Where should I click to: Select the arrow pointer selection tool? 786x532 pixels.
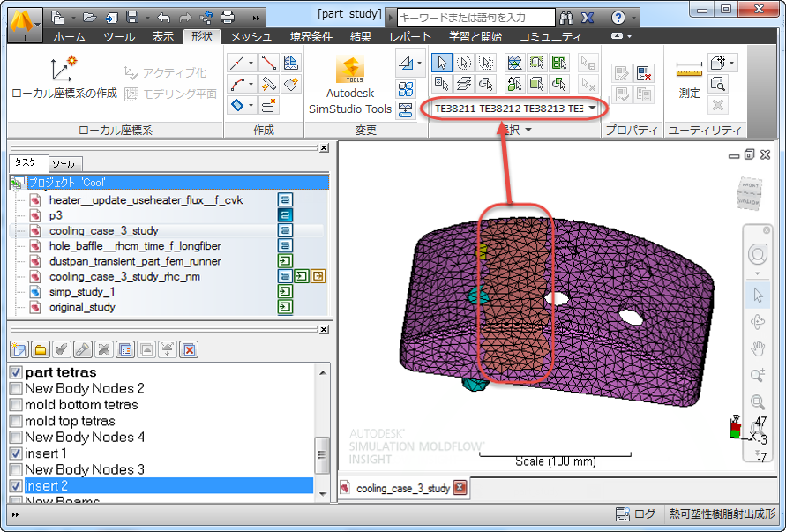coord(442,63)
